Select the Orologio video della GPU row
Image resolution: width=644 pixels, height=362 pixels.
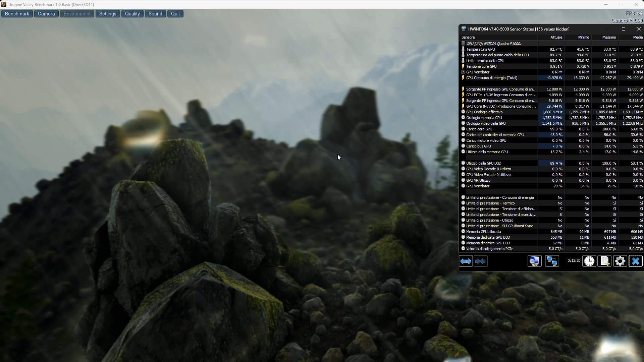click(551, 123)
